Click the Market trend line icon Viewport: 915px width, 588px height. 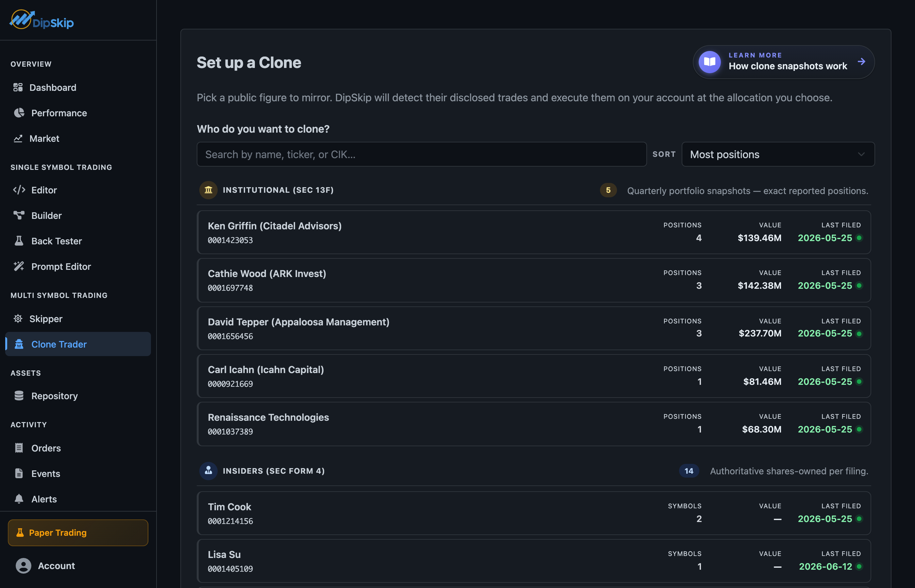click(x=18, y=139)
